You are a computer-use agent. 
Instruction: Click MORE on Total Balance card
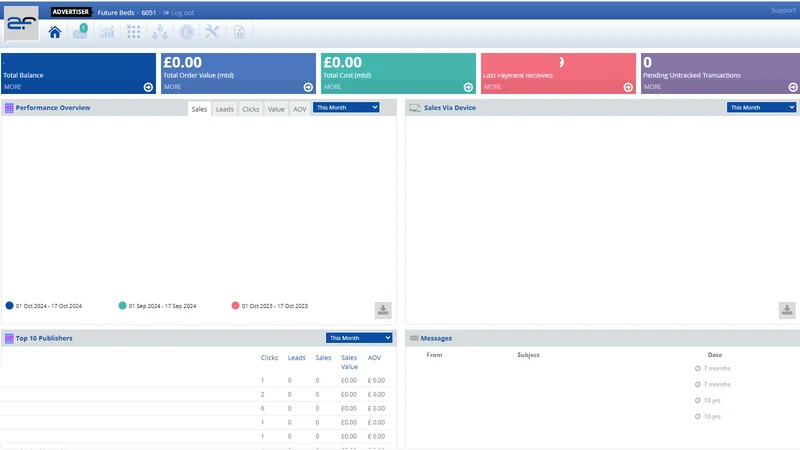[x=13, y=87]
